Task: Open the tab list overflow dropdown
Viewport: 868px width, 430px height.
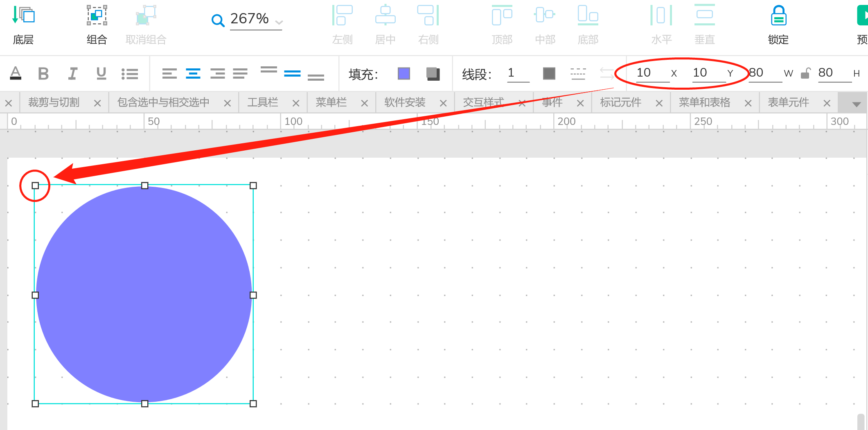Action: coord(856,104)
